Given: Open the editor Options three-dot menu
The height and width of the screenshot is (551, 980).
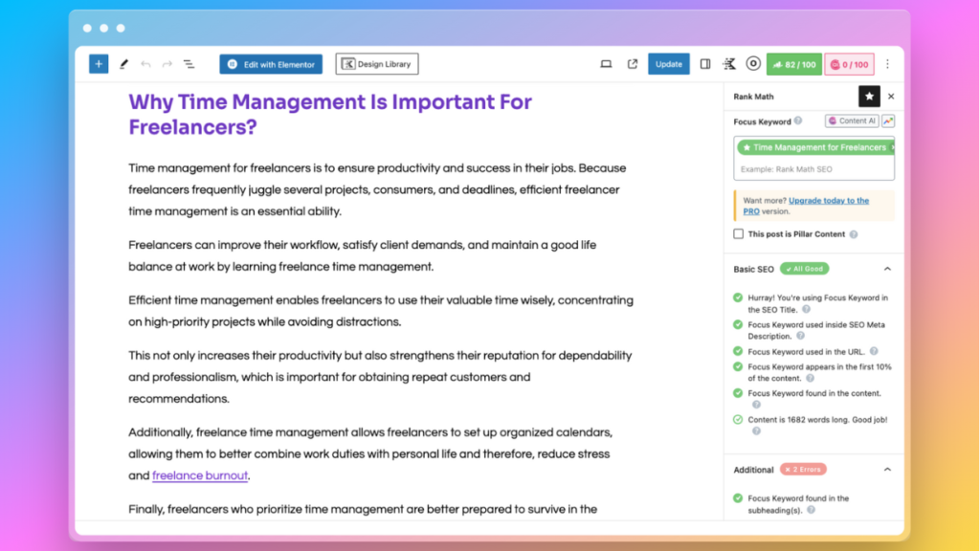Looking at the screenshot, I should coord(887,64).
